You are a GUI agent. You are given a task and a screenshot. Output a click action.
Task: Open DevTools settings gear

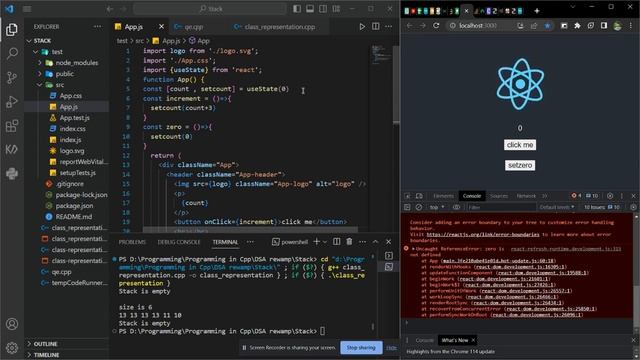tap(610, 196)
